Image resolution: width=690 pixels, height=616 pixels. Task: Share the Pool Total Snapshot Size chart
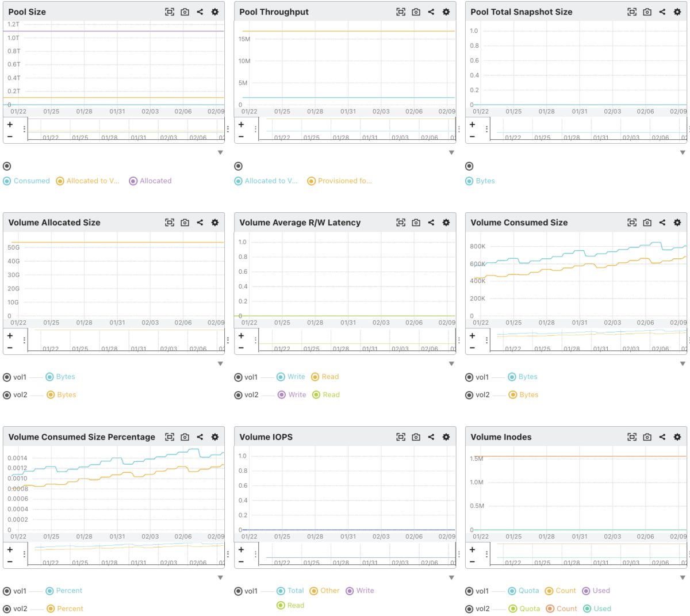click(662, 12)
